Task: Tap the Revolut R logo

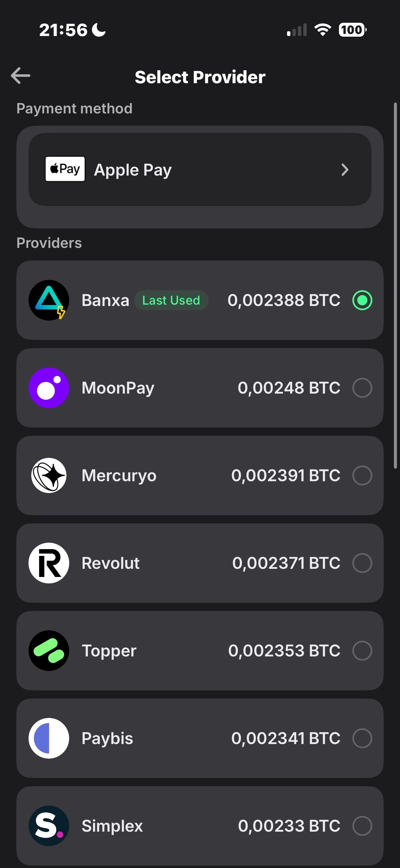Action: (x=49, y=563)
